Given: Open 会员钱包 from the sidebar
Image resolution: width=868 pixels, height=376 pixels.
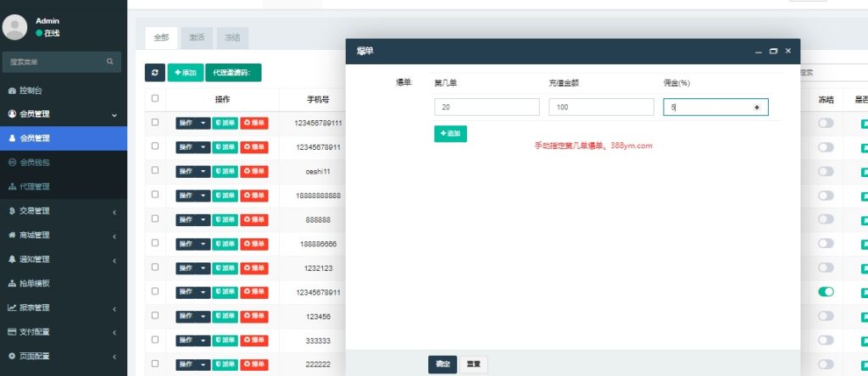Looking at the screenshot, I should 34,162.
